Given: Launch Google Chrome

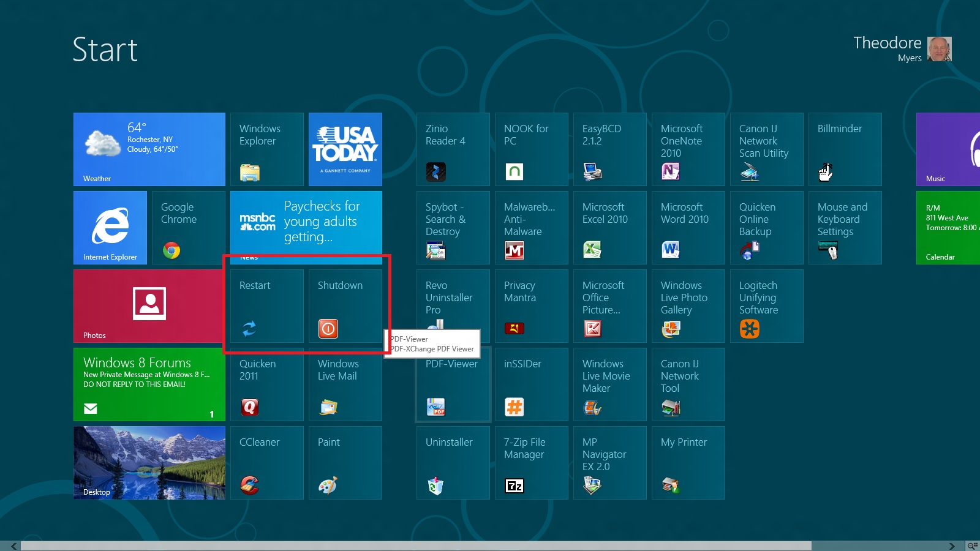Looking at the screenshot, I should point(187,227).
